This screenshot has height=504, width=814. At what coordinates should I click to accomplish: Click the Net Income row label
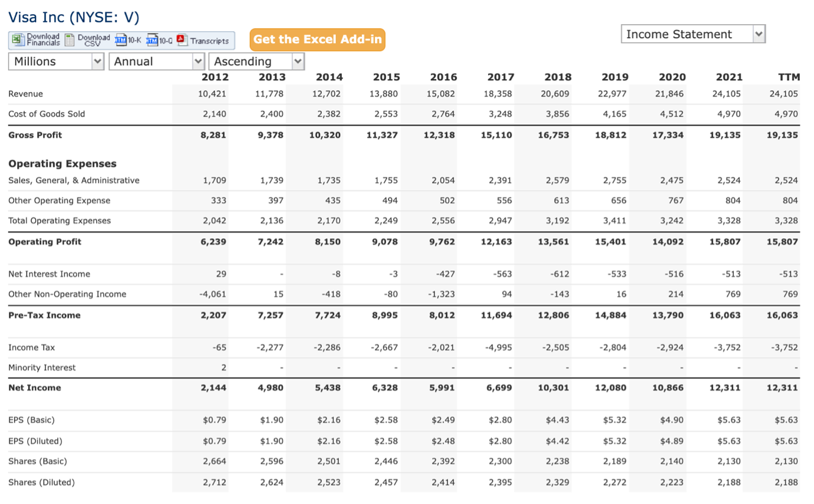[x=34, y=387]
